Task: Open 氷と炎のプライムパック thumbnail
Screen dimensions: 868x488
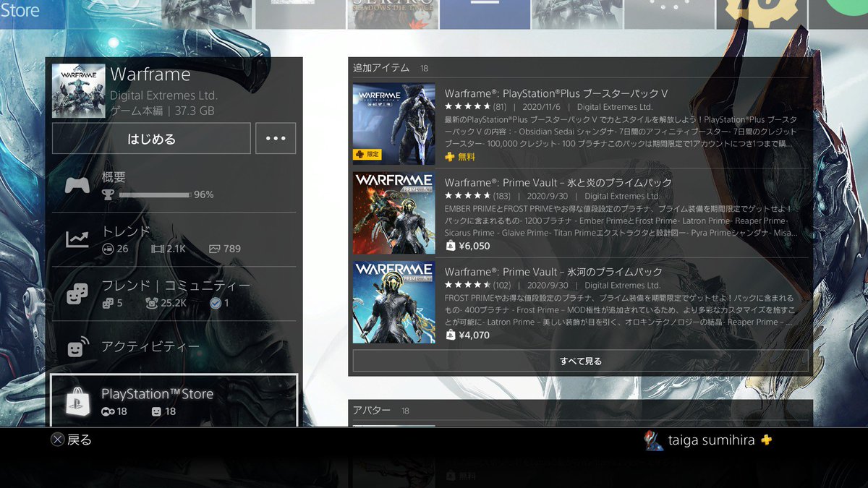Action: 394,213
